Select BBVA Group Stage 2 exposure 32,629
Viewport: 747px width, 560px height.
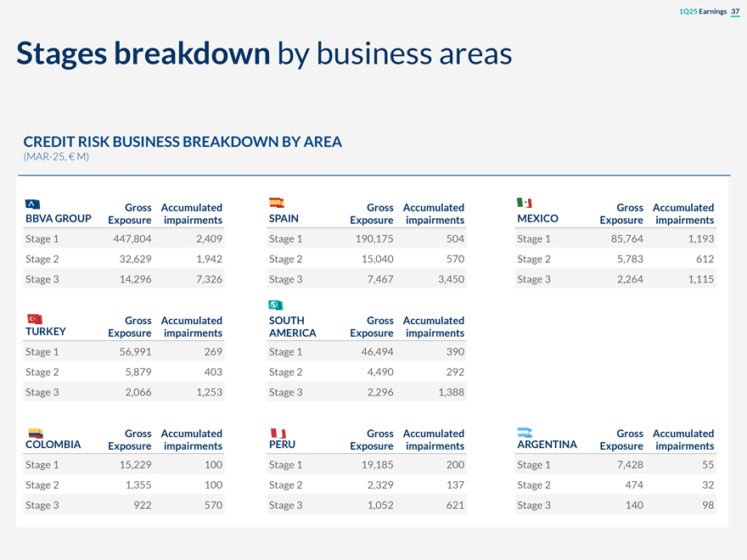click(135, 259)
